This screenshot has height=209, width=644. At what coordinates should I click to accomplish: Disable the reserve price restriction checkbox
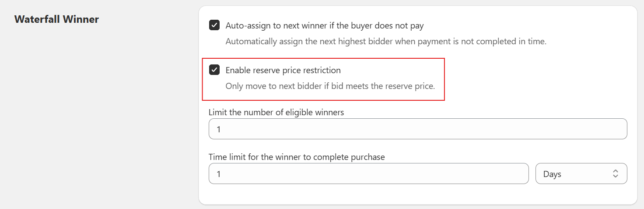pyautogui.click(x=214, y=70)
